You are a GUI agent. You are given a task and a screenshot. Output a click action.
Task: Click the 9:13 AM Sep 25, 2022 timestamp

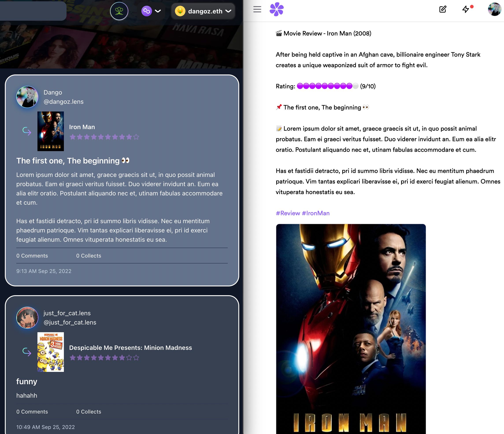pyautogui.click(x=44, y=271)
